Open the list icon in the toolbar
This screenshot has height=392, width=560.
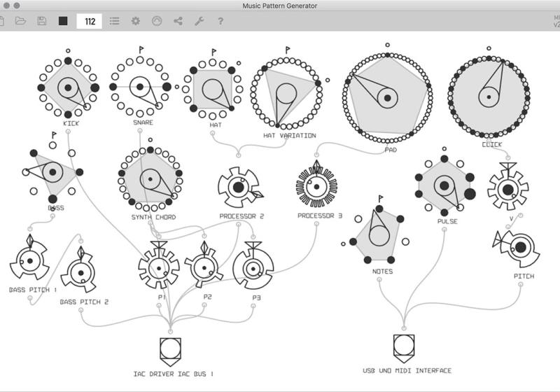point(114,21)
